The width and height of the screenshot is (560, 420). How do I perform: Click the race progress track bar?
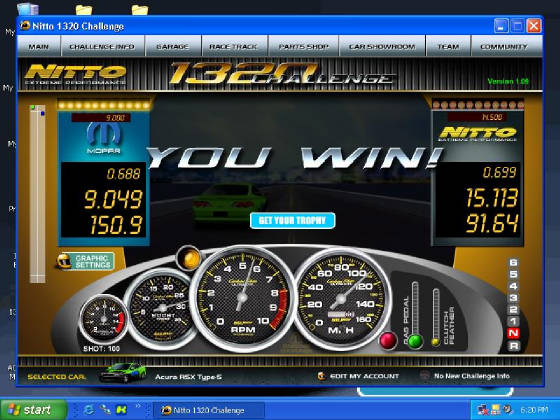click(x=38, y=194)
